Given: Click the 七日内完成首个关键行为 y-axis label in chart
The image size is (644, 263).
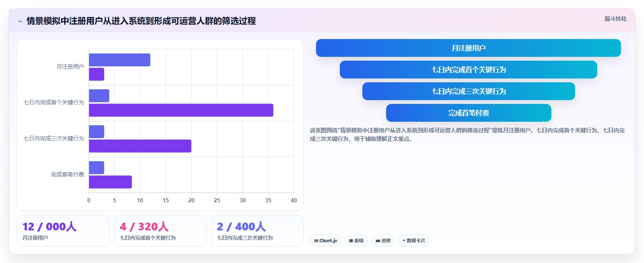Looking at the screenshot, I should (54, 102).
